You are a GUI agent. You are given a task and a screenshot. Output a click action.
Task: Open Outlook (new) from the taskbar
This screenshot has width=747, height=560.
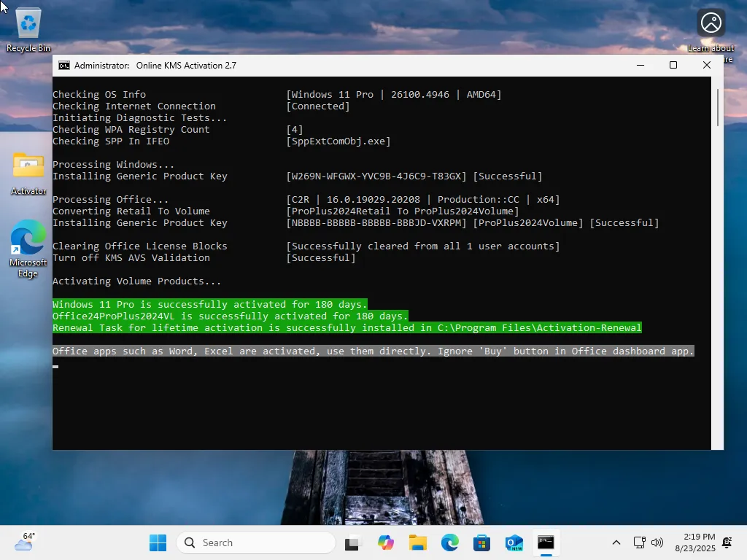click(x=514, y=542)
